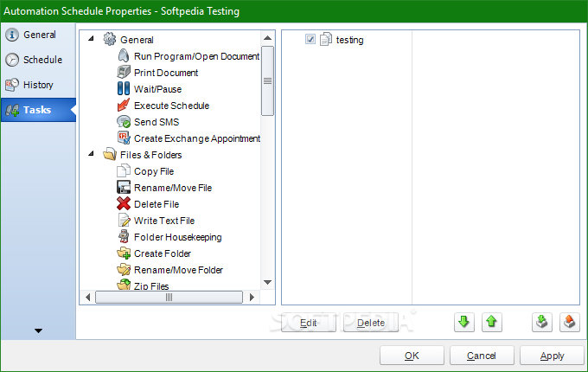Click the Create Exchange Appointment calendar icon

point(124,138)
